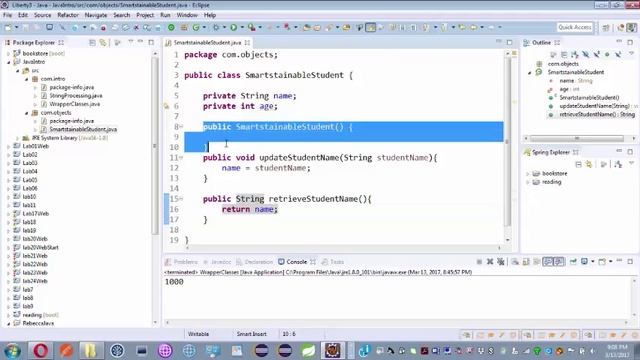The height and width of the screenshot is (360, 640).
Task: Switch to the Problems tab
Action: click(182, 262)
